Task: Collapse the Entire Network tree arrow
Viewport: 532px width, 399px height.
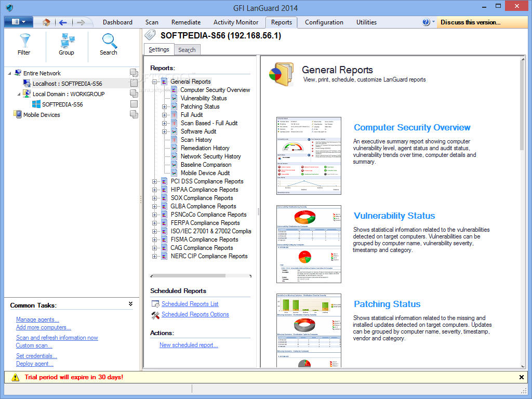Action: coord(9,73)
